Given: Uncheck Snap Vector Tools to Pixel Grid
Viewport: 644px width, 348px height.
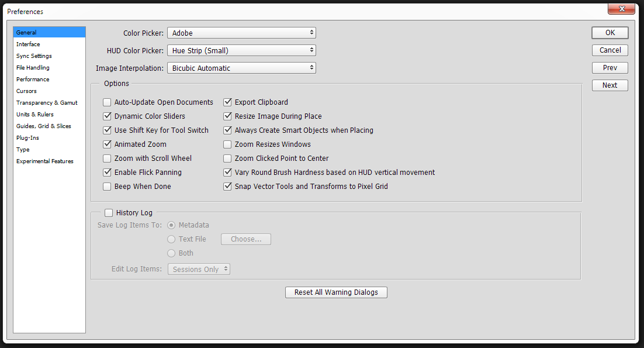Looking at the screenshot, I should (228, 187).
